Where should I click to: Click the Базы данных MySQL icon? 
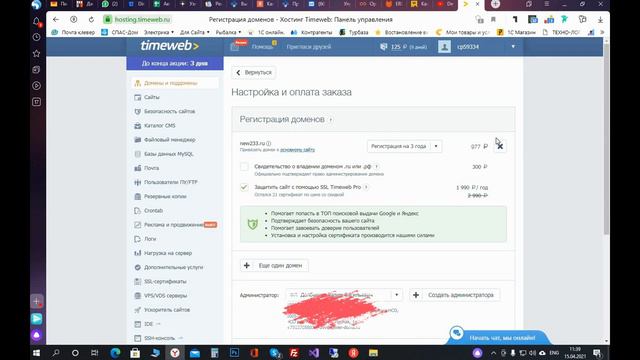138,154
